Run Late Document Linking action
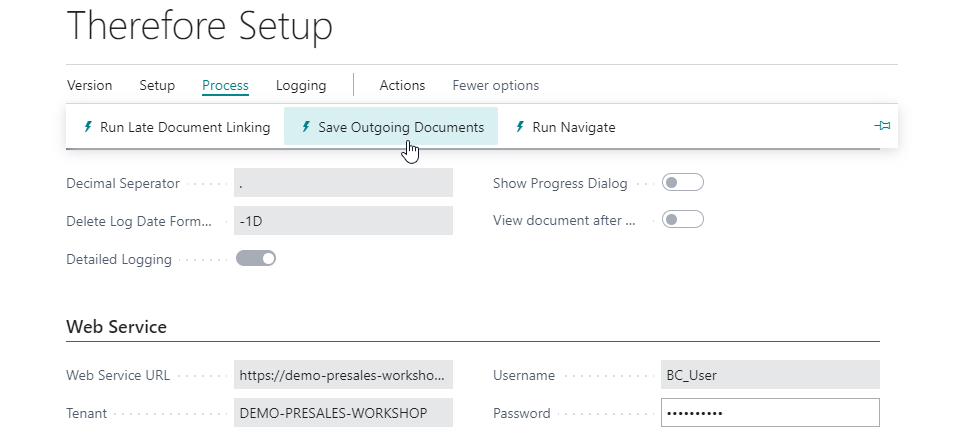Viewport: 964px width, 441px height. (x=185, y=127)
